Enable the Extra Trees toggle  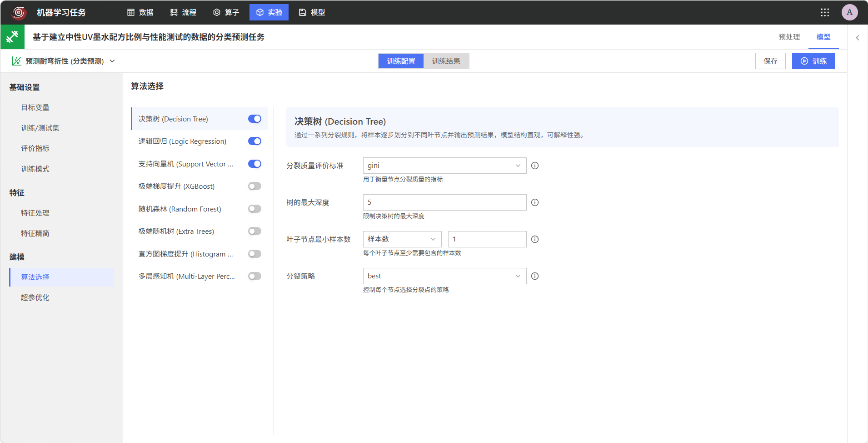(254, 231)
